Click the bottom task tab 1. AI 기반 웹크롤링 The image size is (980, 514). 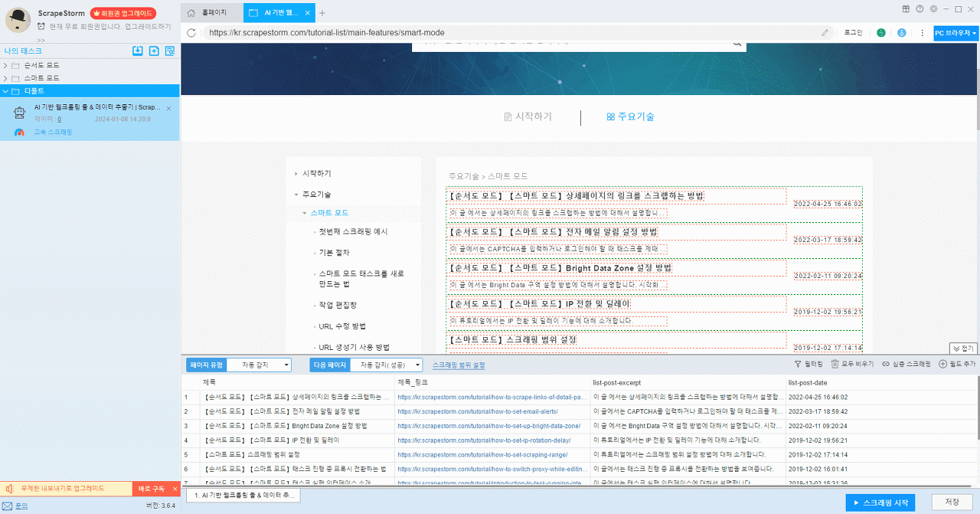(x=243, y=496)
